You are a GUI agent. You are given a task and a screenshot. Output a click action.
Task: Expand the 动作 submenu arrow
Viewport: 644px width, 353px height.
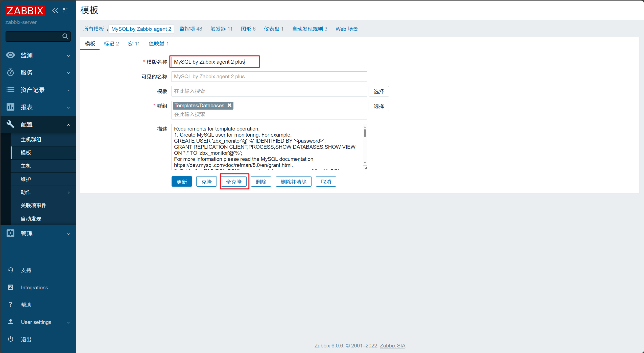[68, 192]
